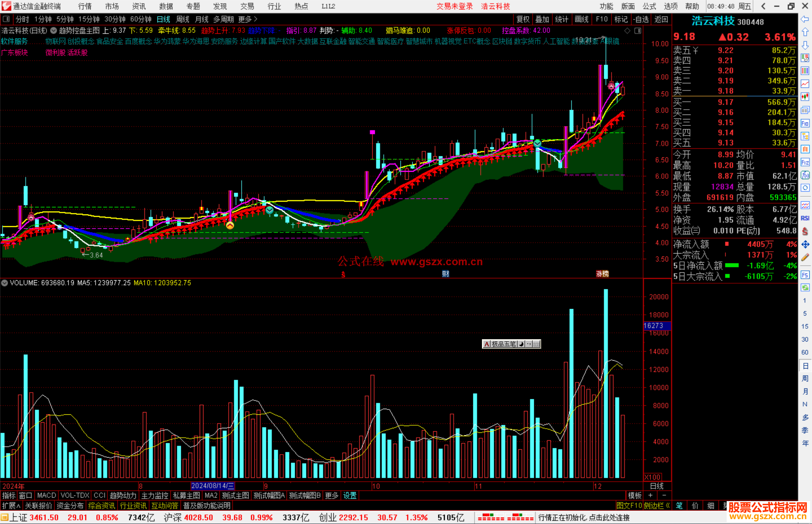
Task: Click the F12 trading sidebar icon
Action: (805, 162)
